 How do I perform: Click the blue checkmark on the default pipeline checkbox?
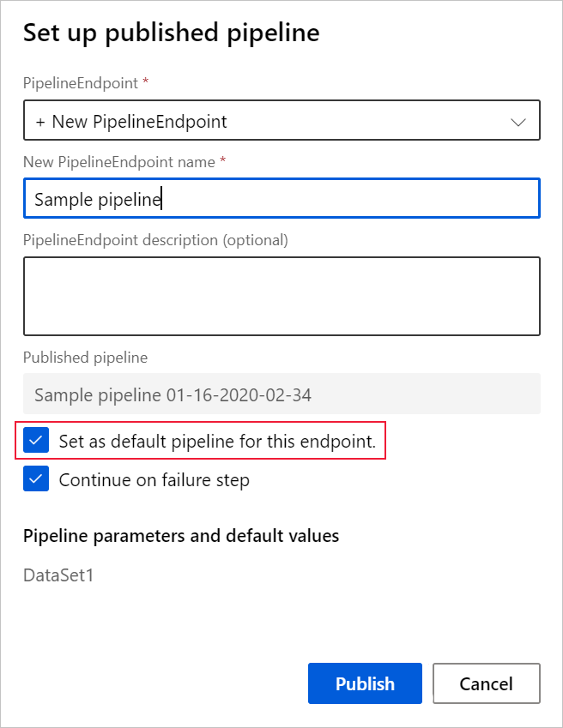coord(35,441)
